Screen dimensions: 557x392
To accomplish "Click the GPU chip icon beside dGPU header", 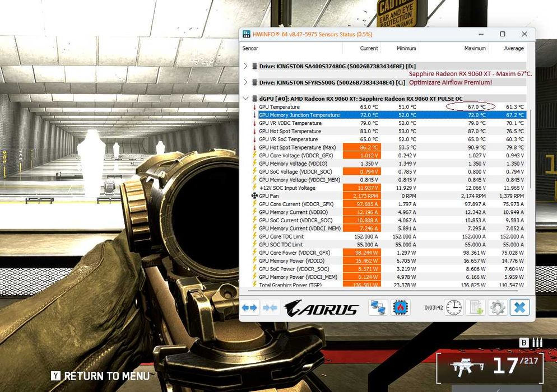I will click(254, 99).
